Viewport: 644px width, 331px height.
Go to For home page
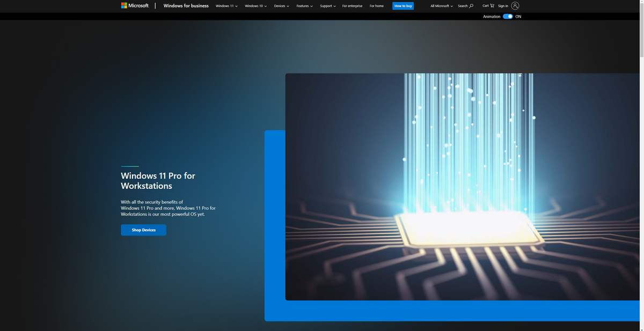[x=377, y=6]
